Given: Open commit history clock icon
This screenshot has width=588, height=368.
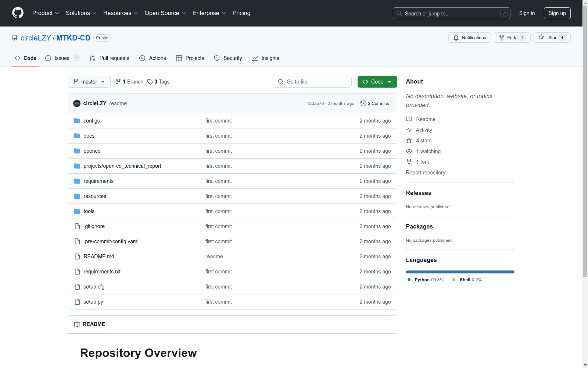Looking at the screenshot, I should pyautogui.click(x=363, y=103).
